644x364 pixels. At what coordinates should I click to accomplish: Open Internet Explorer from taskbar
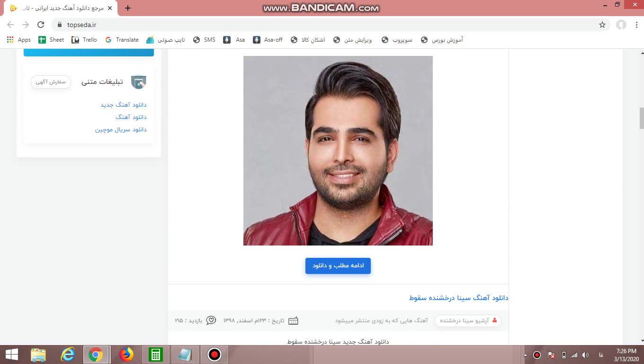(x=68, y=354)
